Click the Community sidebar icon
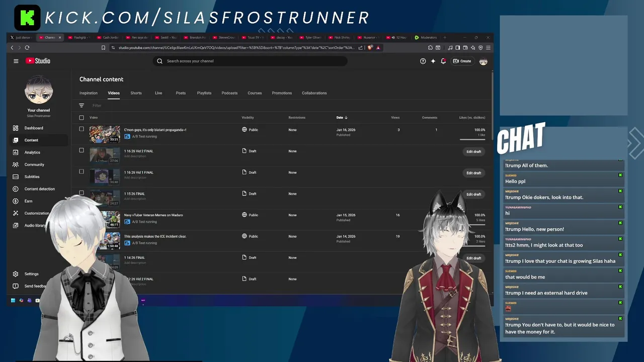644x362 pixels. tap(16, 164)
